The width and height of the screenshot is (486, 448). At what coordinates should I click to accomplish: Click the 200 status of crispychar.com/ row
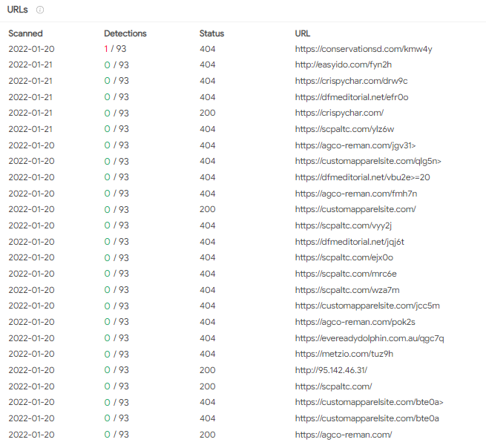[207, 113]
